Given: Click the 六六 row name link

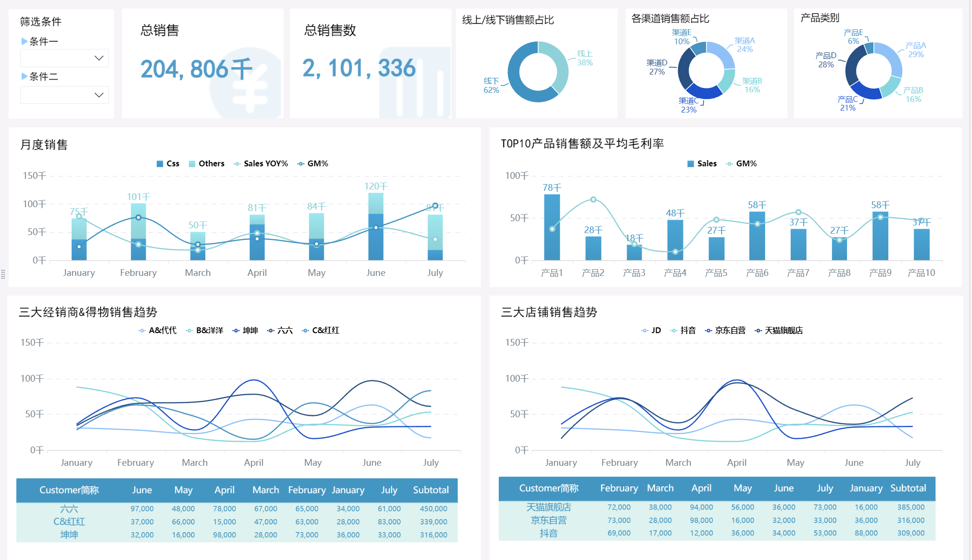Looking at the screenshot, I should (69, 509).
